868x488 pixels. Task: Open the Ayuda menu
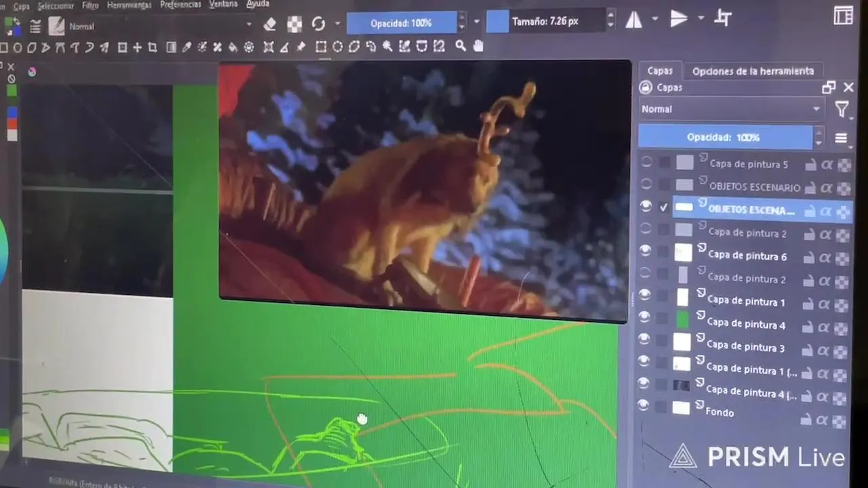258,3
